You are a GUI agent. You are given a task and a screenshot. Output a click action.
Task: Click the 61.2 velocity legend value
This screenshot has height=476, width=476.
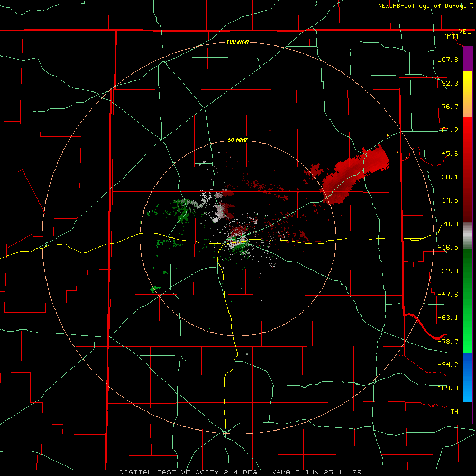click(450, 130)
